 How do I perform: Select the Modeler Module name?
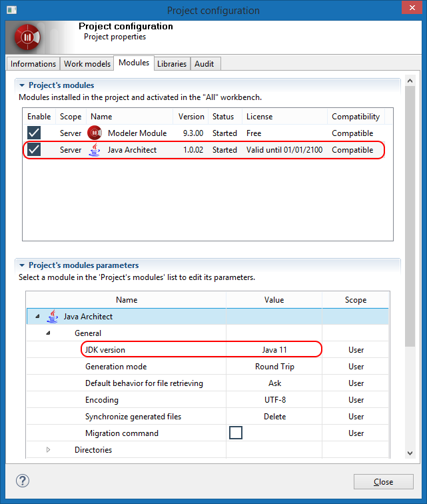(137, 133)
